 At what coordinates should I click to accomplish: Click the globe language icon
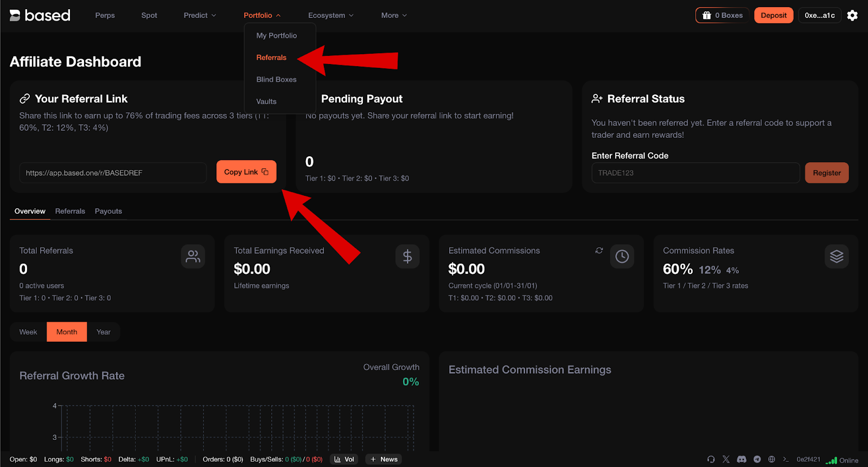click(x=771, y=459)
